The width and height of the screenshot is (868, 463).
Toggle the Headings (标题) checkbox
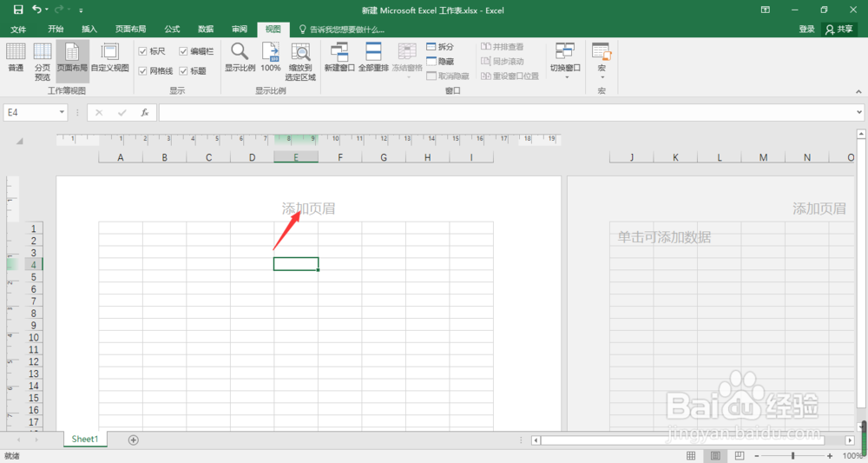[x=183, y=71]
